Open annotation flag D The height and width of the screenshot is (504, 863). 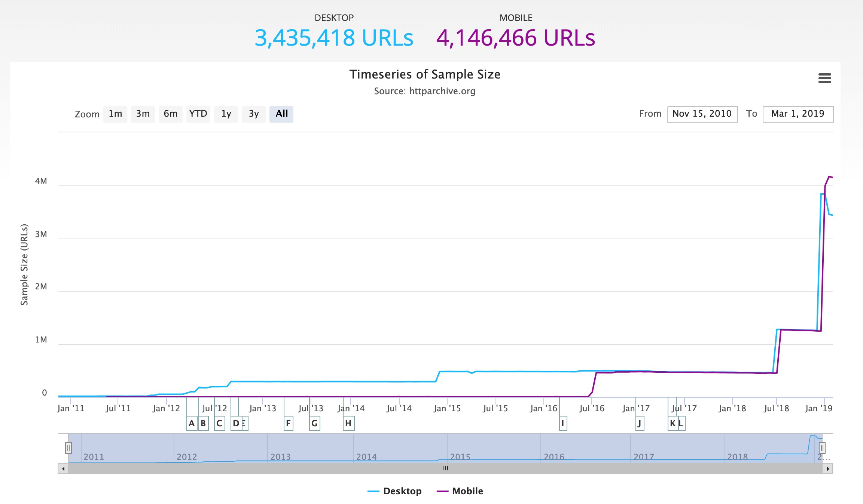click(x=236, y=423)
